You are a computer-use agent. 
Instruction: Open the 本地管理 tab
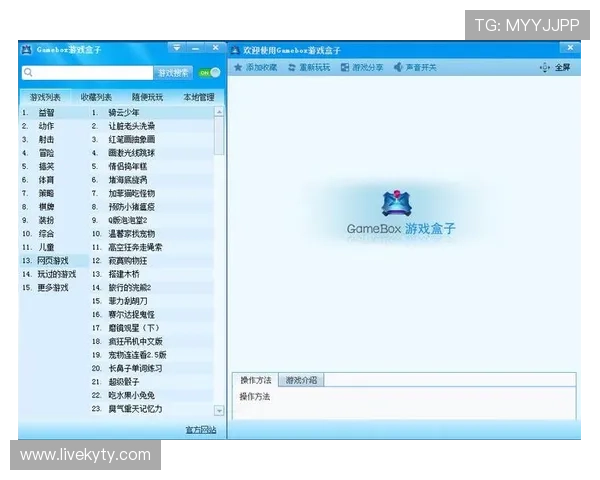coord(199,97)
